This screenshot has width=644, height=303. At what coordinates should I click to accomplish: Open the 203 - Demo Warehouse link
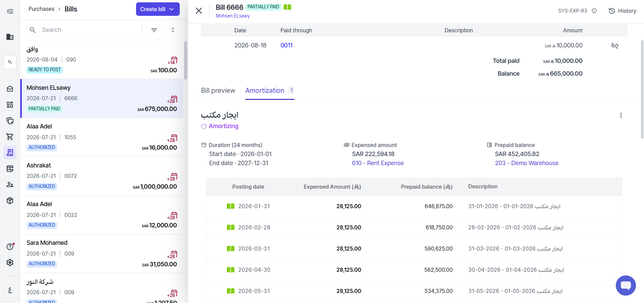click(x=527, y=163)
